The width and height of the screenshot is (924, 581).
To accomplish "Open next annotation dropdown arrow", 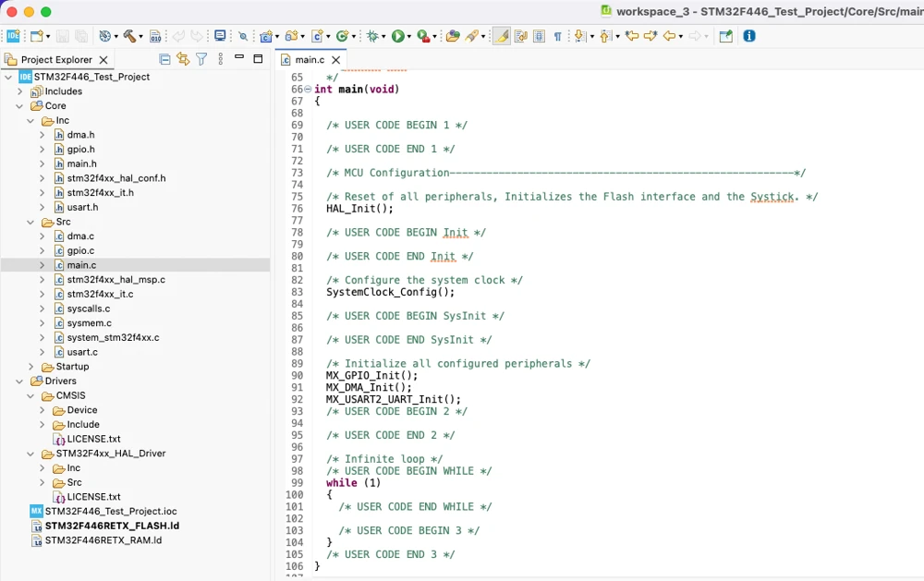I will click(x=591, y=37).
